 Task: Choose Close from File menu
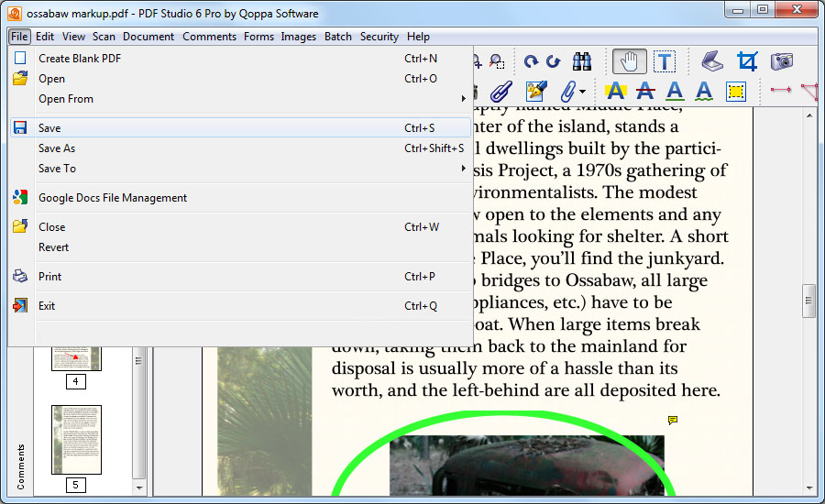[x=240, y=227]
